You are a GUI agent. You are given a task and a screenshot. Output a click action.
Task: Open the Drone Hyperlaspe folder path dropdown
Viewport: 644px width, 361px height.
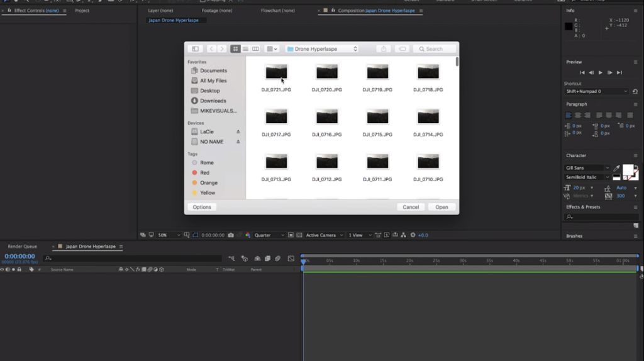(x=323, y=49)
